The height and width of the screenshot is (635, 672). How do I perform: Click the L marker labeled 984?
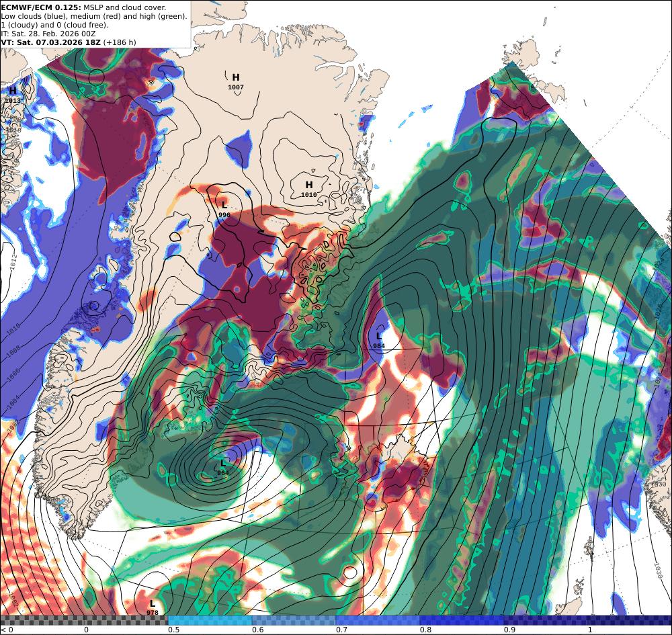(x=379, y=341)
